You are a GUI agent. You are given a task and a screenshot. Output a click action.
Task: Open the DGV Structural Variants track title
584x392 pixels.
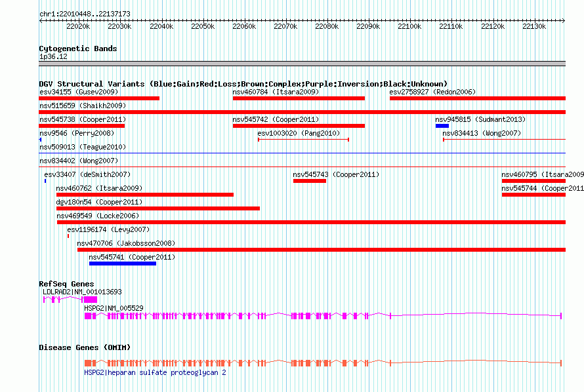click(243, 84)
